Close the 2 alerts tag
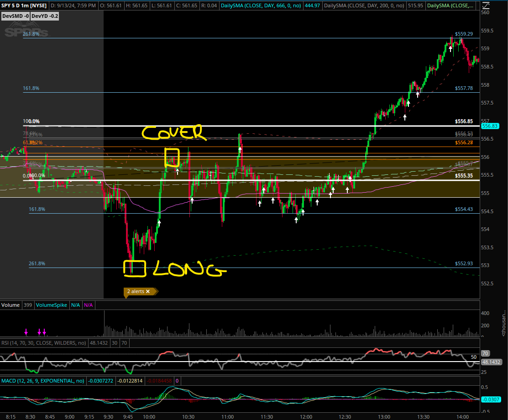This screenshot has height=420, width=508. coord(148,291)
